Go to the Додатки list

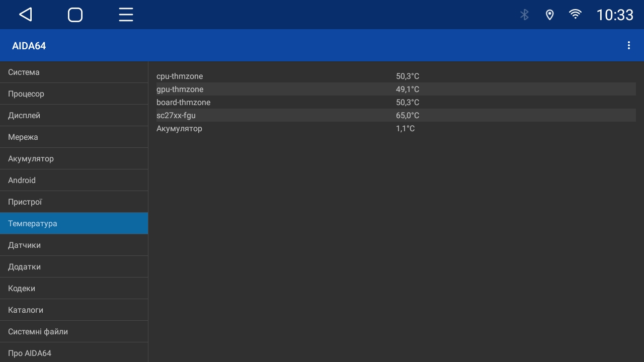74,266
